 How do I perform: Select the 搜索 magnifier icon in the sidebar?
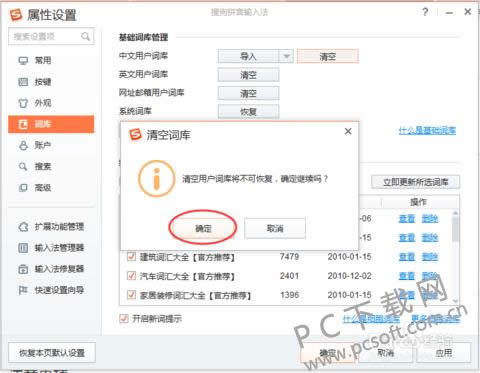[x=23, y=166]
